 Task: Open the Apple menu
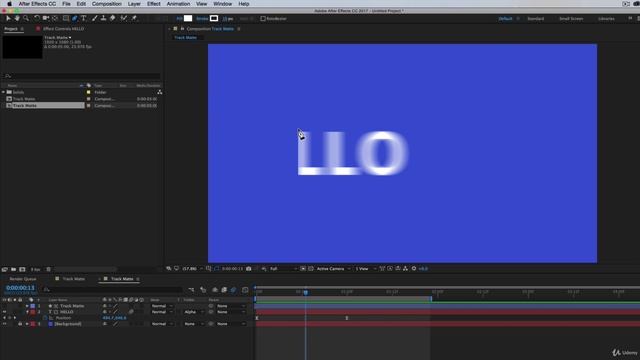click(9, 4)
